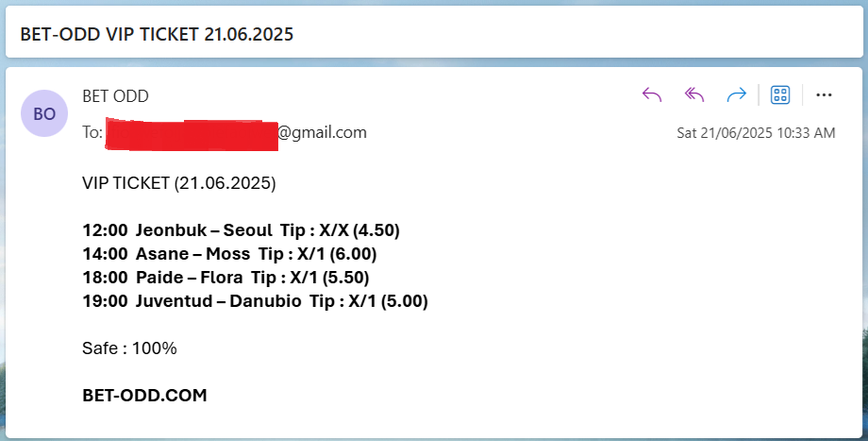Open the apps grid icon
The height and width of the screenshot is (441, 868).
[x=780, y=94]
